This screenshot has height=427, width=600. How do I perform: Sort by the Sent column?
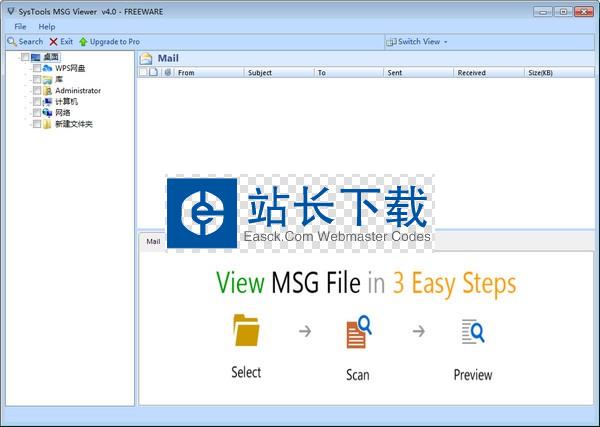coord(418,72)
